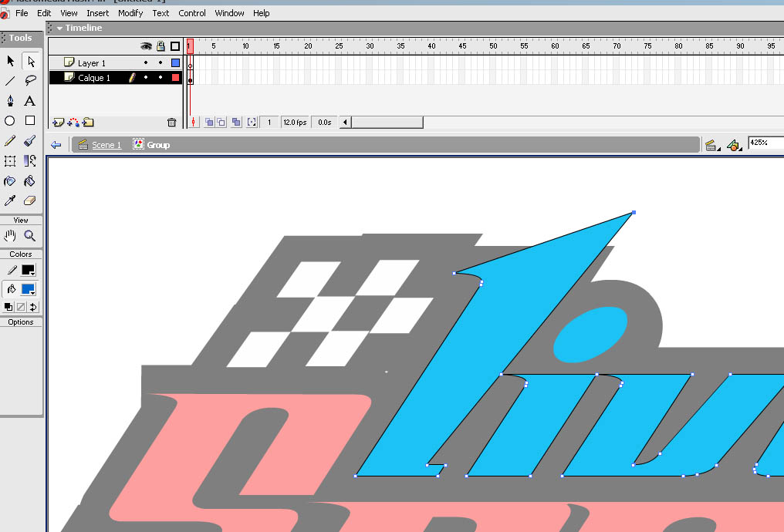
Task: Select the Hand tool
Action: click(9, 235)
